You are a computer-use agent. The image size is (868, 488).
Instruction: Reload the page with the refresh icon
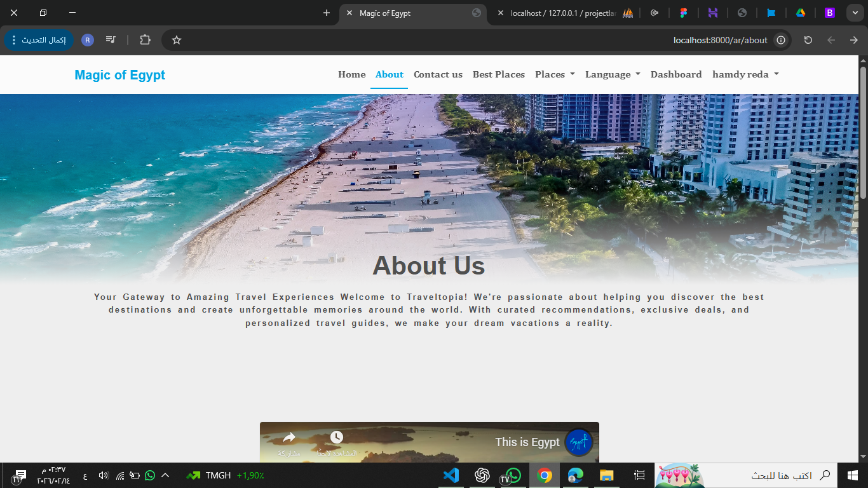(808, 40)
